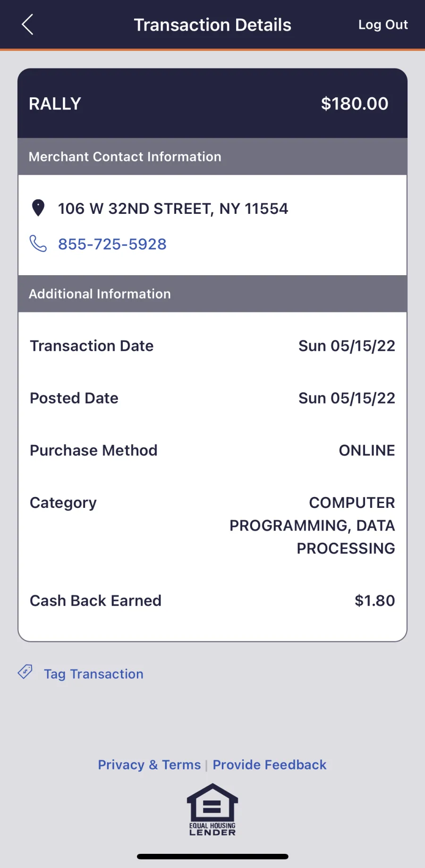Tap the Equal Housing Lender logo

click(x=212, y=809)
